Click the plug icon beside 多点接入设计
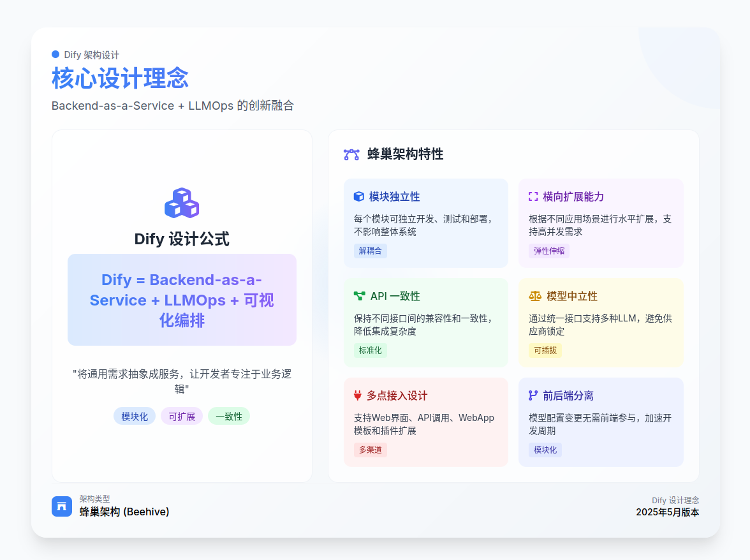Viewport: 750px width, 560px height. click(357, 395)
